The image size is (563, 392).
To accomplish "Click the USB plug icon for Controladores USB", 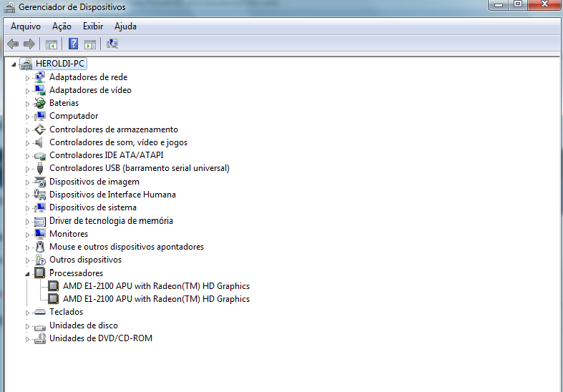I will pos(40,168).
